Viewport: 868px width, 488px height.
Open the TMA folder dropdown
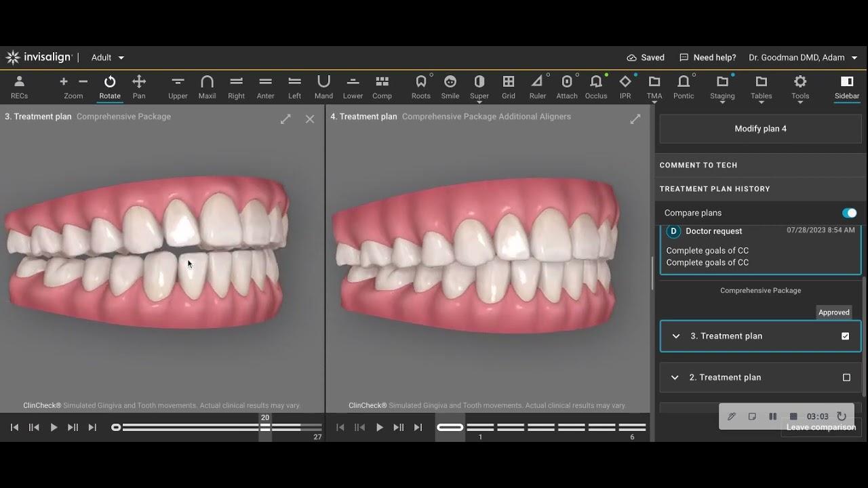[654, 88]
